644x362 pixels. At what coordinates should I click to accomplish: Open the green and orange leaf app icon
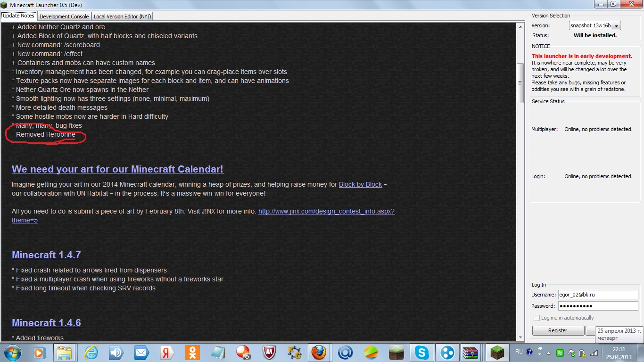[371, 353]
